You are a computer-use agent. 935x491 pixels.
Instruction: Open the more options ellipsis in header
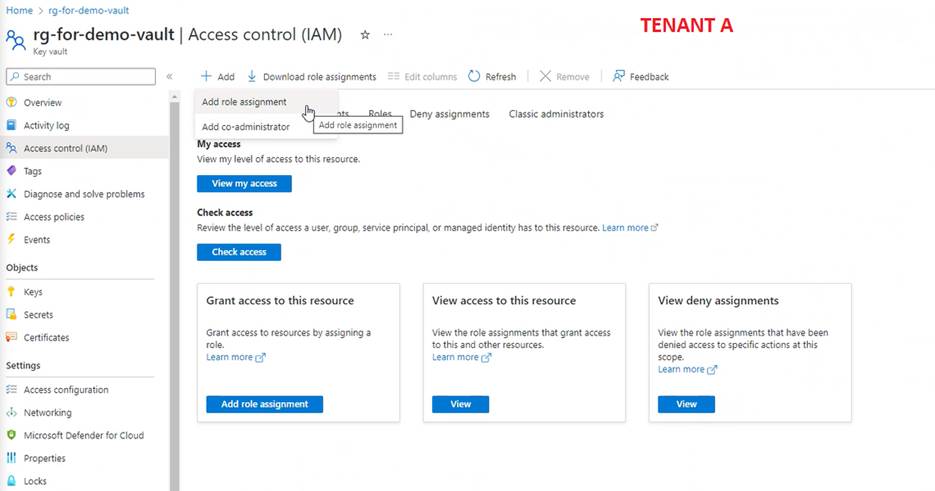coord(388,35)
